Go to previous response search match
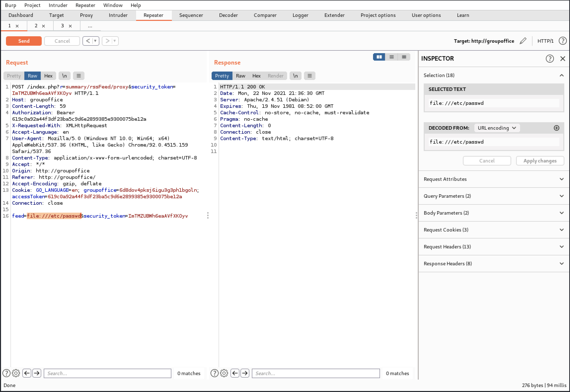This screenshot has width=570, height=392. point(235,373)
